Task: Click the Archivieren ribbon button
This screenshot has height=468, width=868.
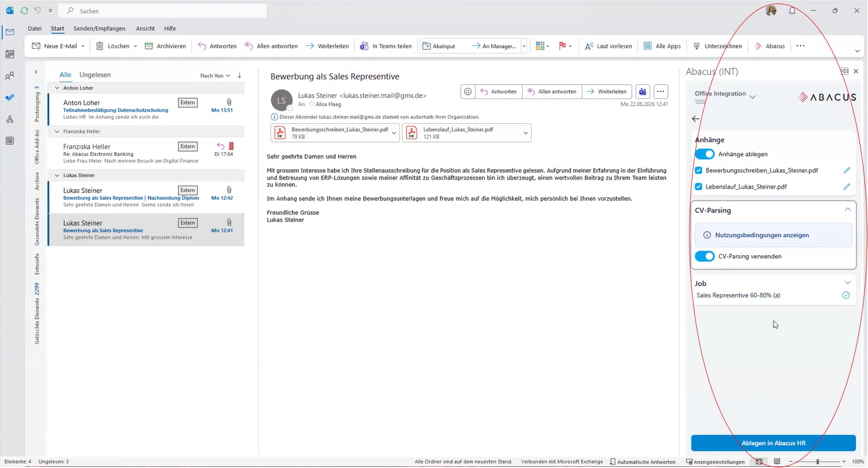Action: pos(165,46)
